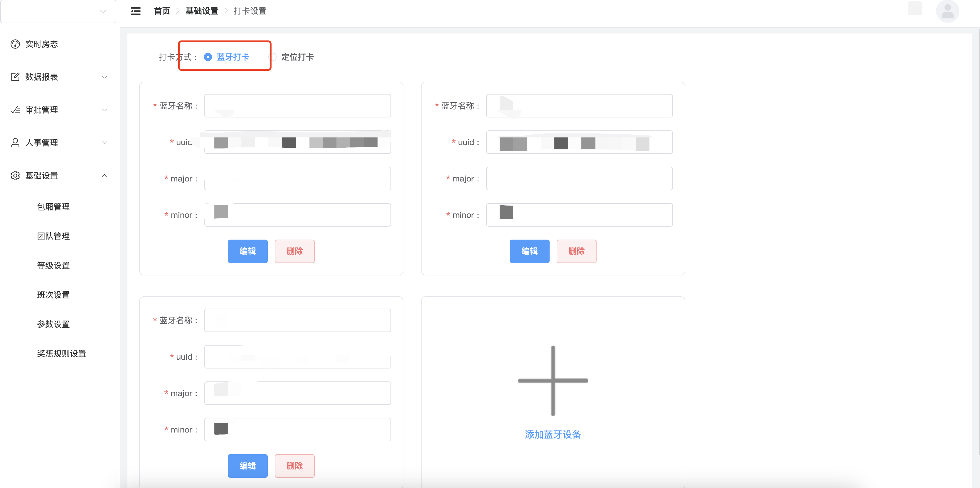Open the top-left store selector dropdown
The width and height of the screenshot is (980, 488).
[58, 11]
